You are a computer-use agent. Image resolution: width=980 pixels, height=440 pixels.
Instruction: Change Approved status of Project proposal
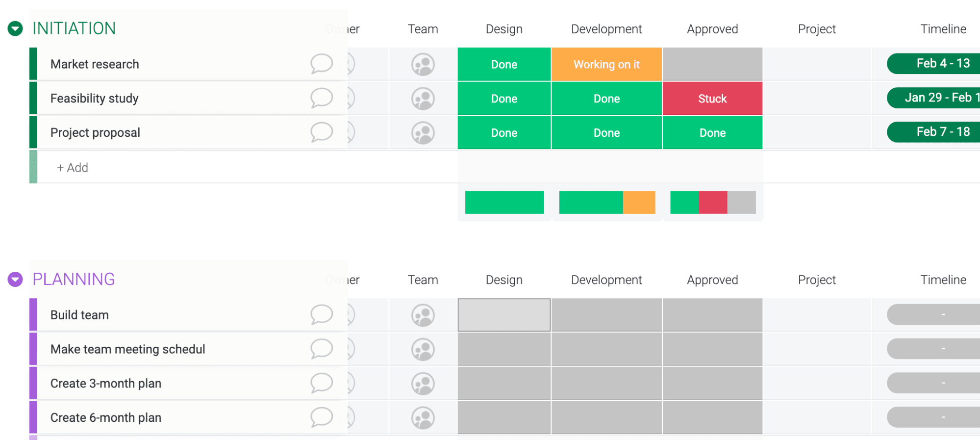point(712,133)
